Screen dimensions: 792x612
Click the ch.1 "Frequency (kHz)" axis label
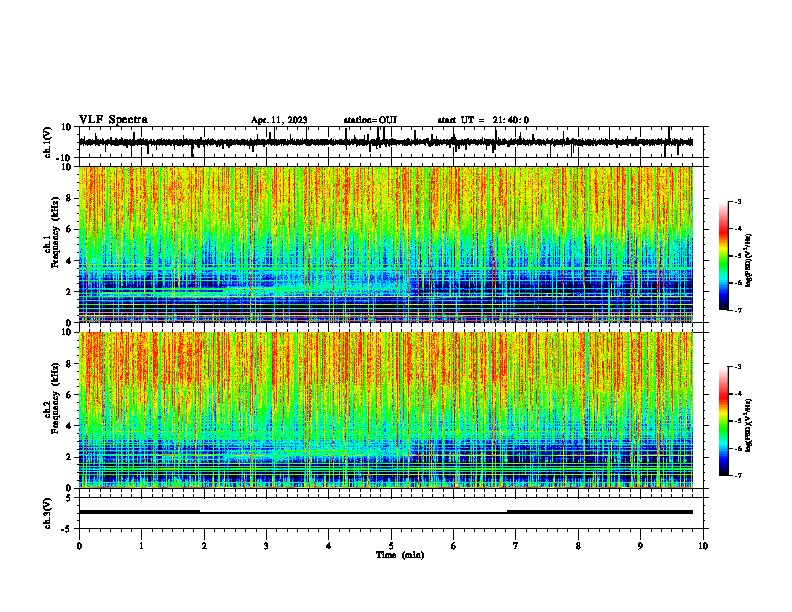click(x=55, y=232)
